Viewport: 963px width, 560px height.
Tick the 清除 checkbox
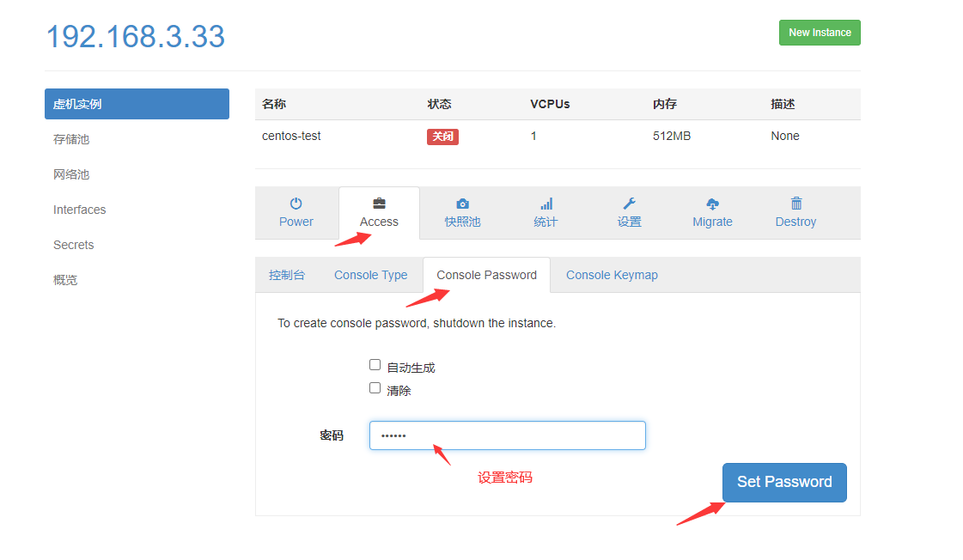(x=375, y=388)
